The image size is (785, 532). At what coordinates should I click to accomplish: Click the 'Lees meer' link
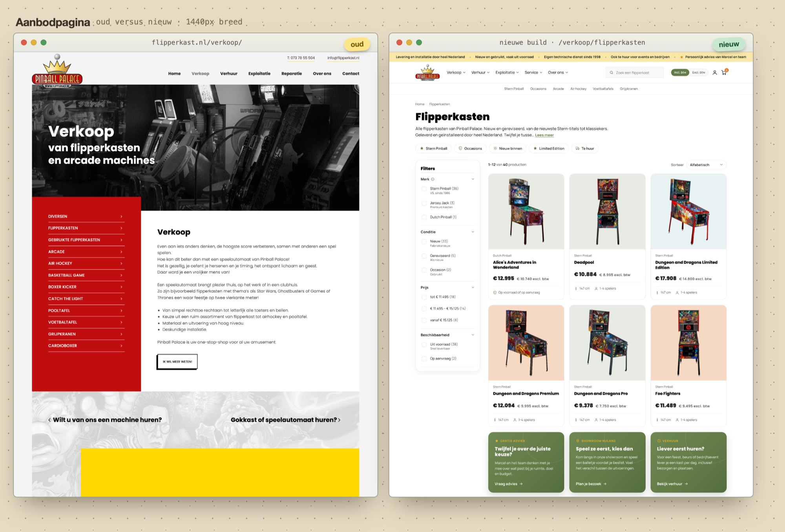(544, 135)
